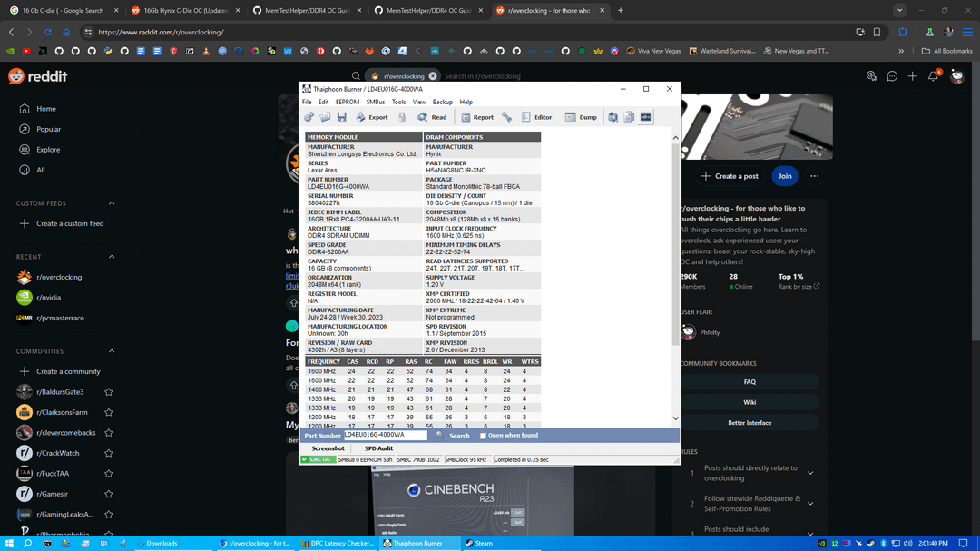The height and width of the screenshot is (551, 980).
Task: Click the Read toolbar button
Action: tap(432, 117)
